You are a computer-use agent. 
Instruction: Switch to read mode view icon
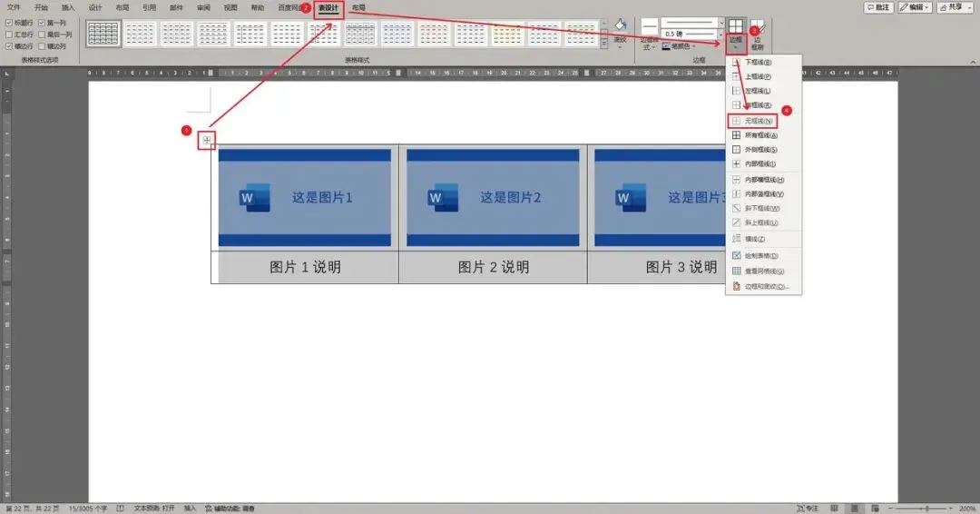[x=834, y=509]
